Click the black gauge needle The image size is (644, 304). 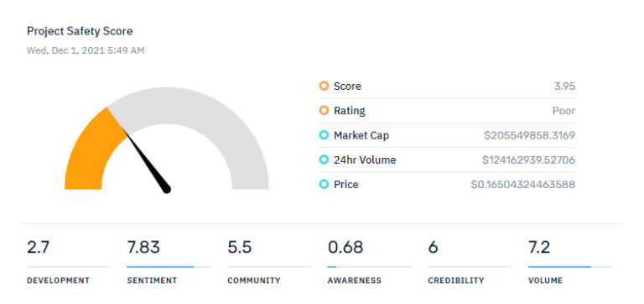(x=148, y=162)
